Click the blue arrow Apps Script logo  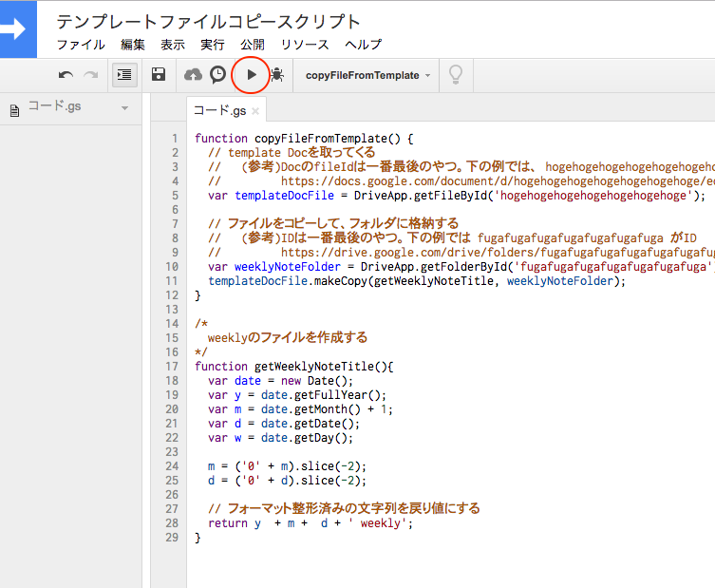[x=16, y=29]
